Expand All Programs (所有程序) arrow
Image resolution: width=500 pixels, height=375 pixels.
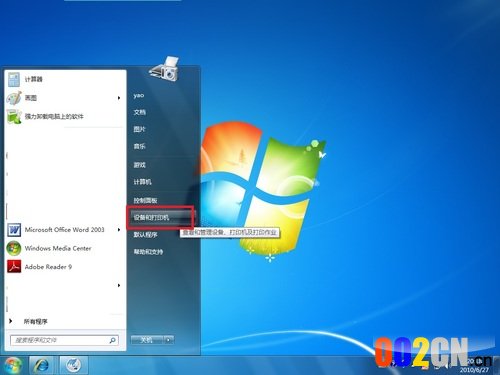11,321
